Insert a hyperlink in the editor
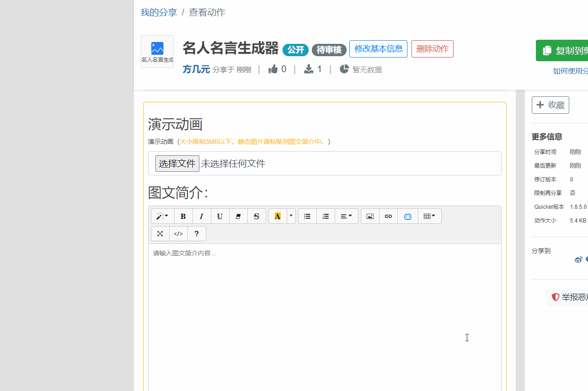Viewport: 588px width, 391px height. (x=388, y=216)
